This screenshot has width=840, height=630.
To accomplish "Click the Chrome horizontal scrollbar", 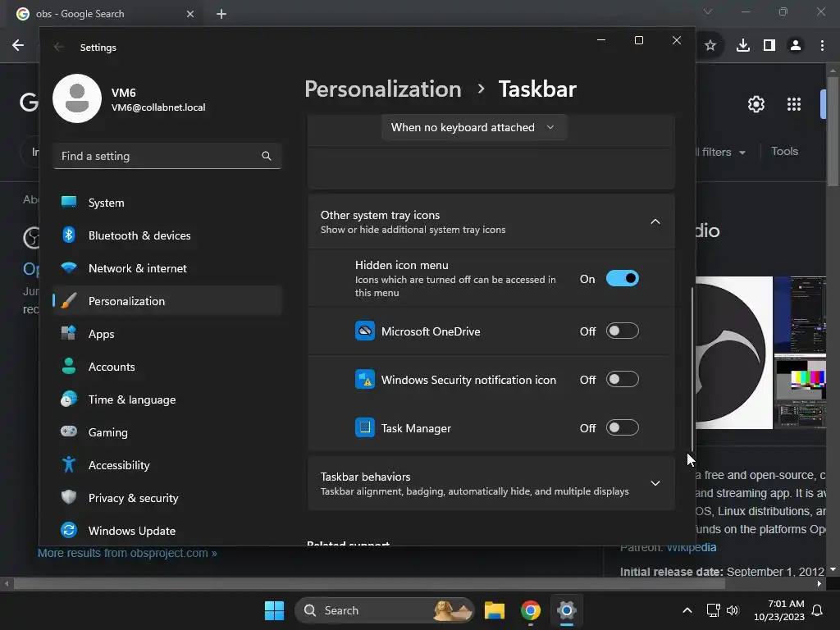I will pyautogui.click(x=370, y=583).
